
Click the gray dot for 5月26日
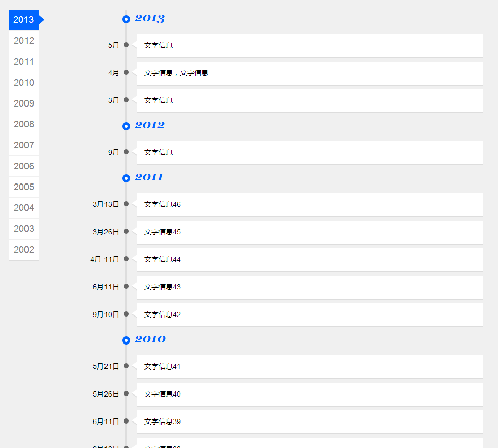(126, 393)
